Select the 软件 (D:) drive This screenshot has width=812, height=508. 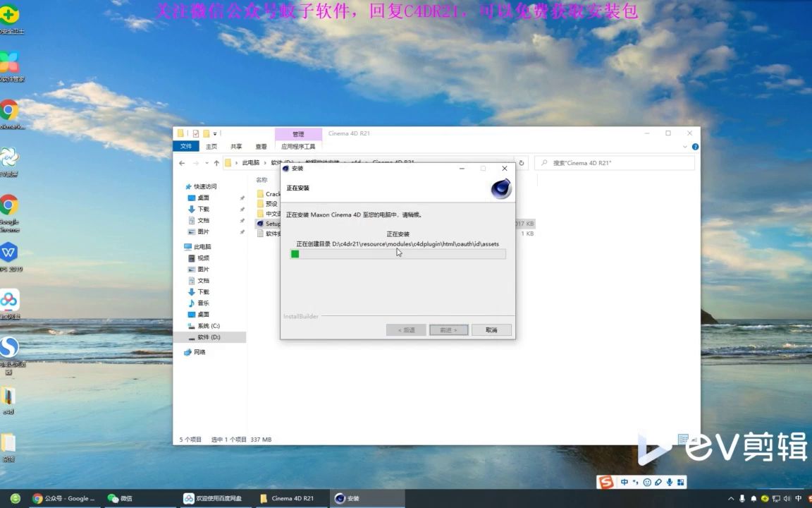pyautogui.click(x=209, y=337)
